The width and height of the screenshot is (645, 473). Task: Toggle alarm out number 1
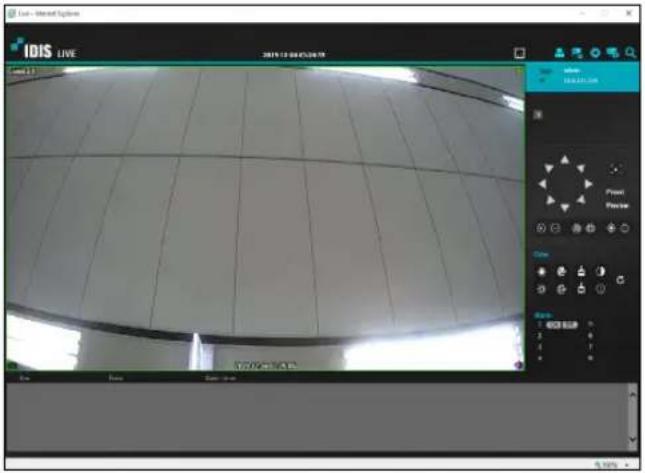pos(539,325)
